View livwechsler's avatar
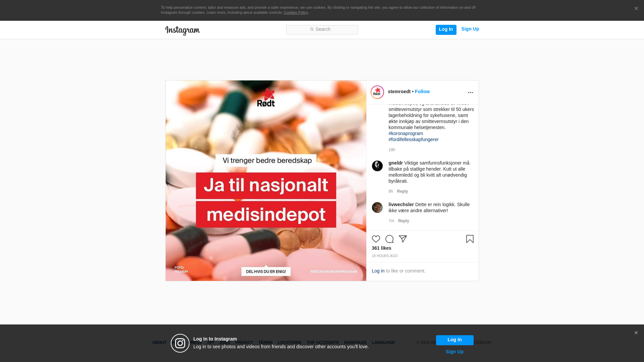644x362 pixels. click(377, 207)
